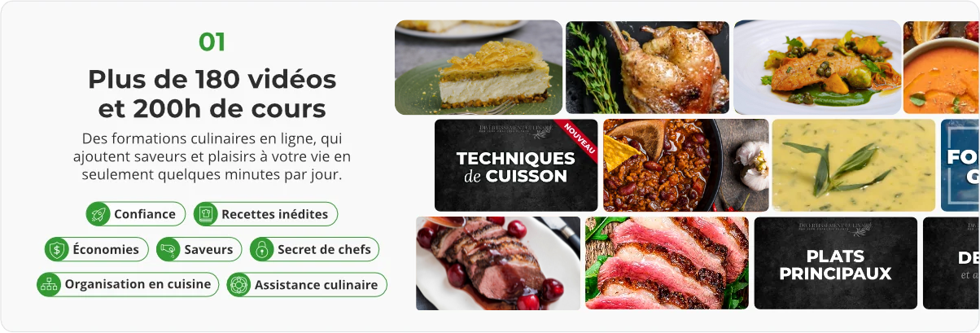Image resolution: width=980 pixels, height=333 pixels.
Task: Select the Recettes inédites tag label
Action: [x=275, y=214]
